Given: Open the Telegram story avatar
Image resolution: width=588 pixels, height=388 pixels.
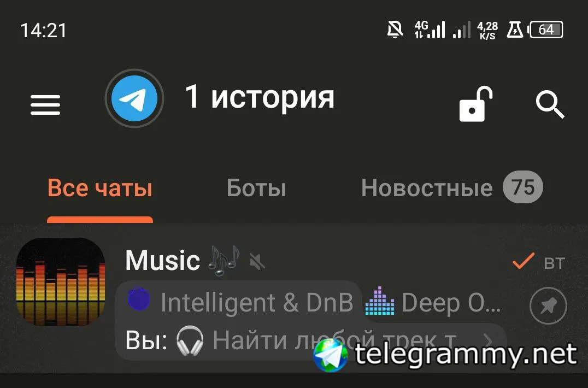Looking at the screenshot, I should [134, 98].
